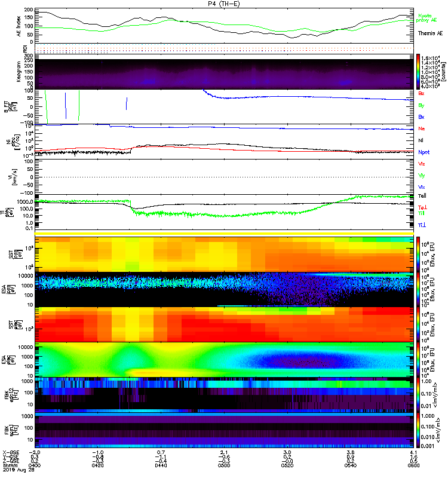Click the red "Te⊥" temperature legend label
Image resolution: width=448 pixels, height=478 pixels.
click(422, 207)
